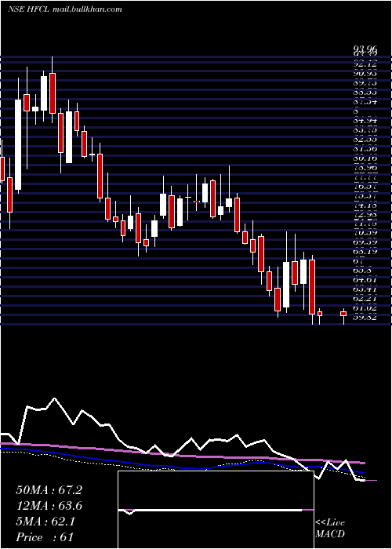Screen dimensions: 392x549
Task: Click the 59.82 bottom price label
Action: (365, 317)
